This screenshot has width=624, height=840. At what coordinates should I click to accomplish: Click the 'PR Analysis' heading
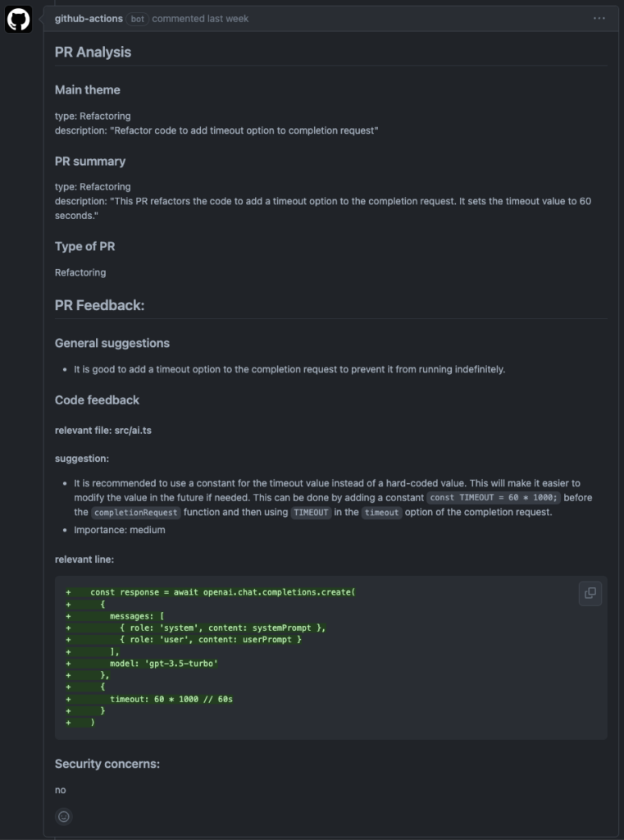(93, 52)
